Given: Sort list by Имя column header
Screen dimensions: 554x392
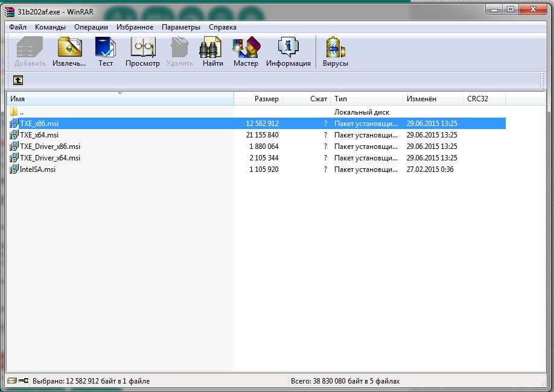Looking at the screenshot, I should point(120,98).
